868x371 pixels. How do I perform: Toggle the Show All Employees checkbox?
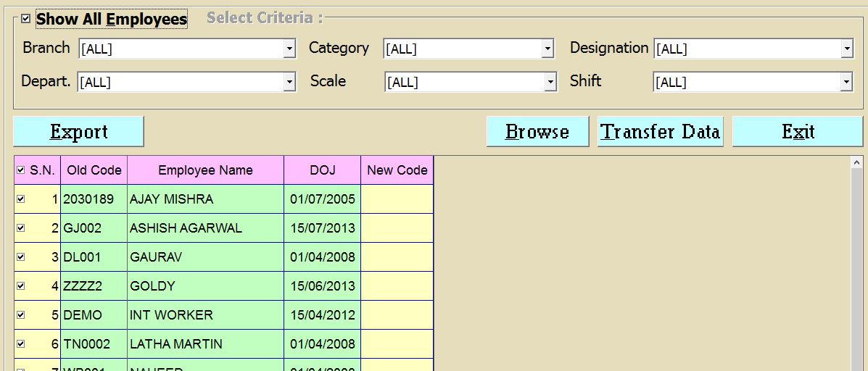pyautogui.click(x=26, y=19)
